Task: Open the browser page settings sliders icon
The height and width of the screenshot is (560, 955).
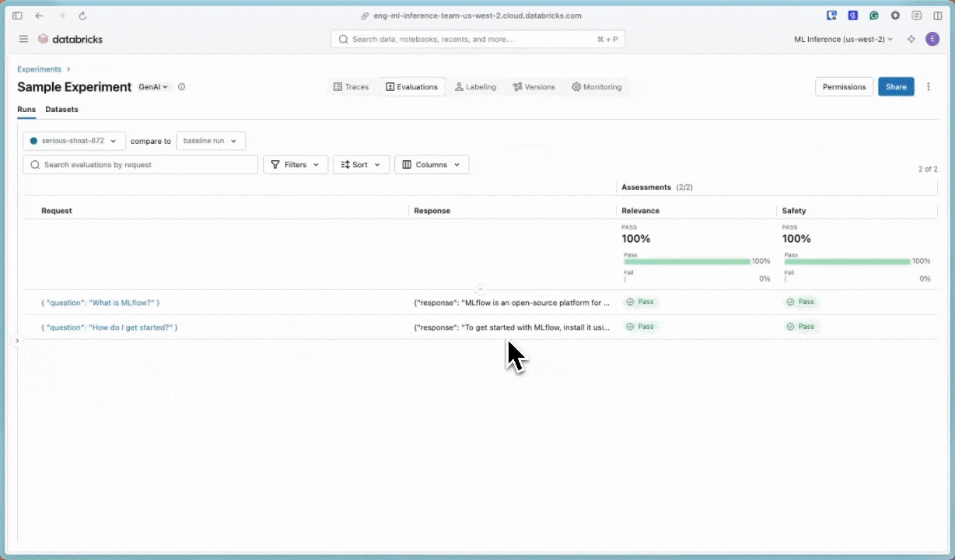Action: [917, 15]
